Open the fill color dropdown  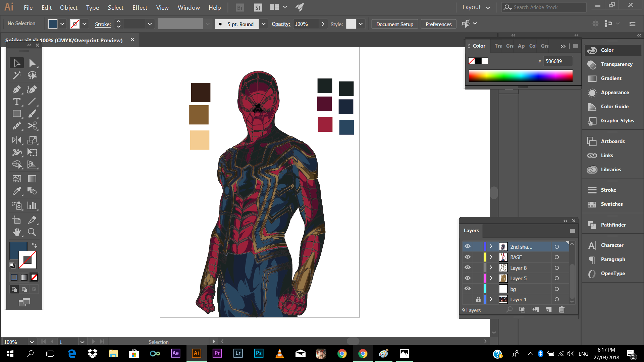tap(62, 24)
